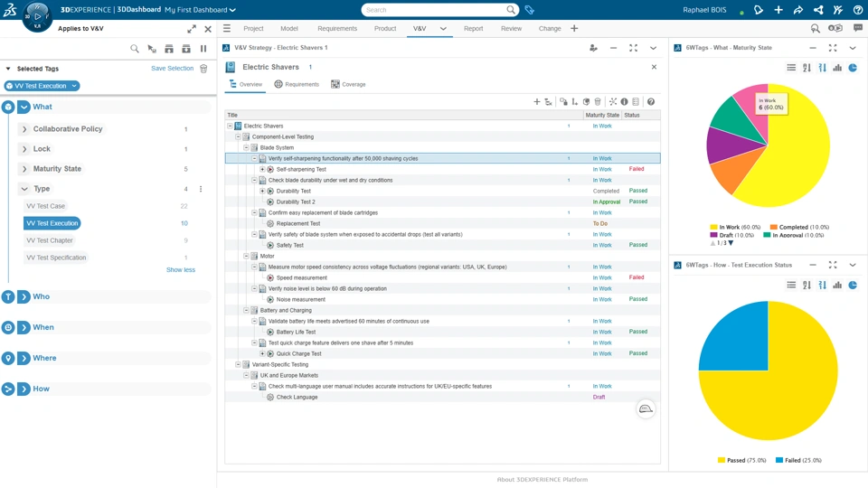Click list view icon in Test Execution Status widget
Screen dimensions: 868x488
791,285
